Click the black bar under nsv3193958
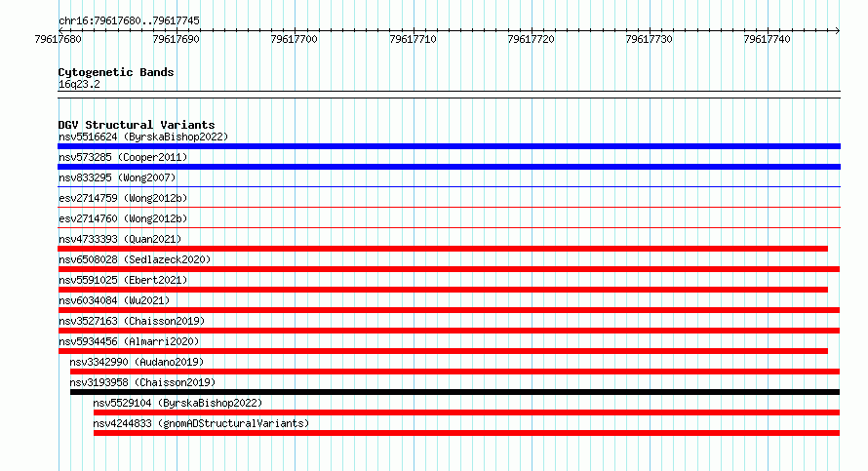This screenshot has height=471, width=868. (455, 392)
